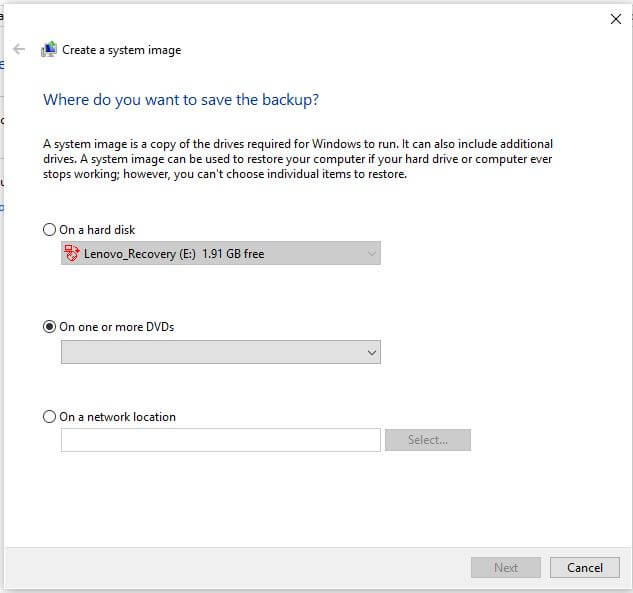Click the 'On a hard disk' label text

pos(97,230)
